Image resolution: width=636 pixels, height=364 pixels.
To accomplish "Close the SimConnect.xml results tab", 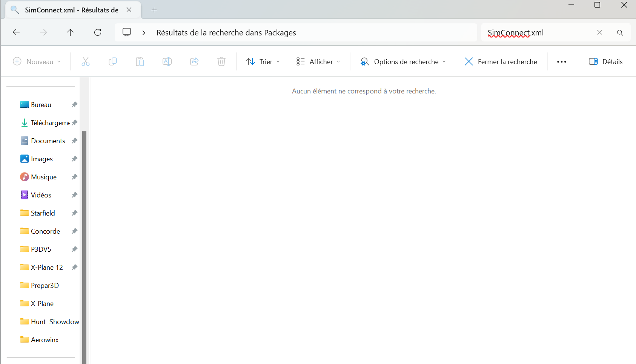I will click(x=129, y=10).
